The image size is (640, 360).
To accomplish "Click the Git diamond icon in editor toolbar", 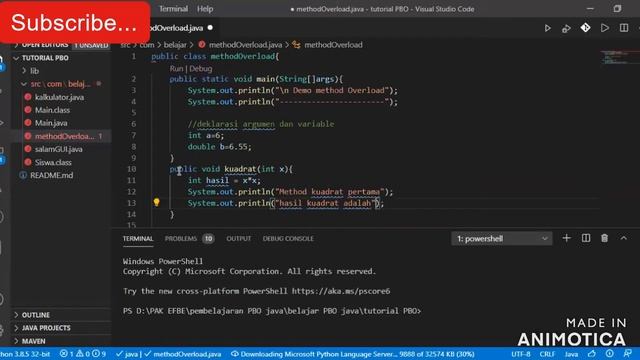I will pos(585,28).
